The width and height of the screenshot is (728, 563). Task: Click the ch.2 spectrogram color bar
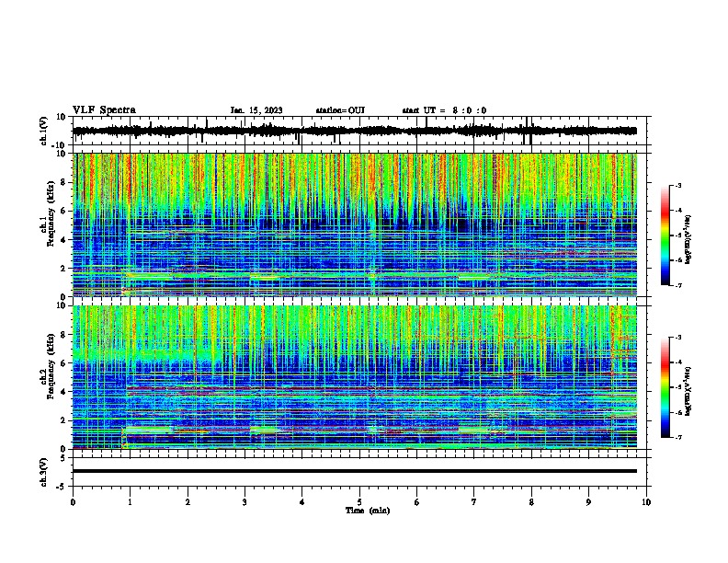[x=665, y=387]
